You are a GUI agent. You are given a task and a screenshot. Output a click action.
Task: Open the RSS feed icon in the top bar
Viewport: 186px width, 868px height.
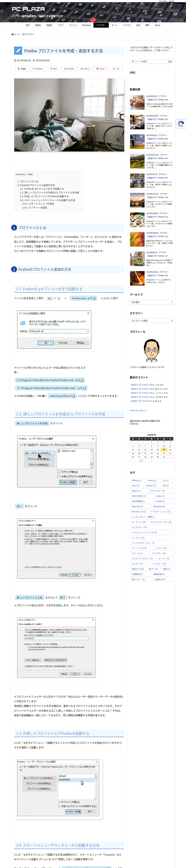pos(172,1)
